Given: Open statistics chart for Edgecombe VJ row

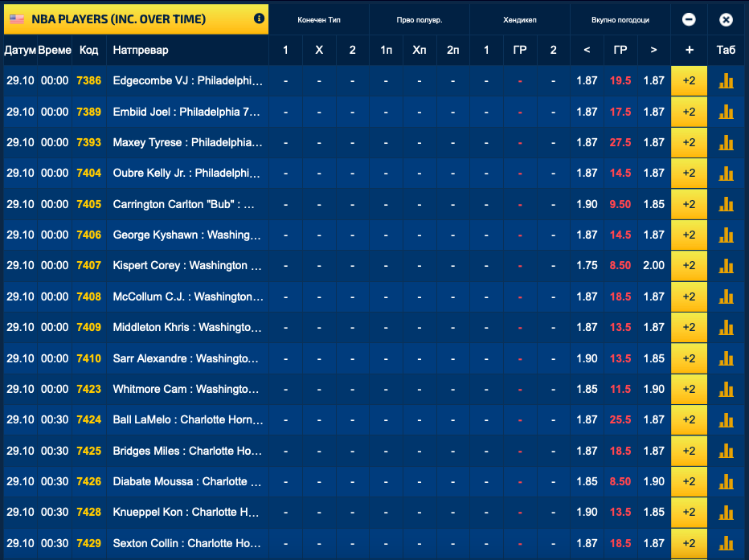Looking at the screenshot, I should click(726, 80).
